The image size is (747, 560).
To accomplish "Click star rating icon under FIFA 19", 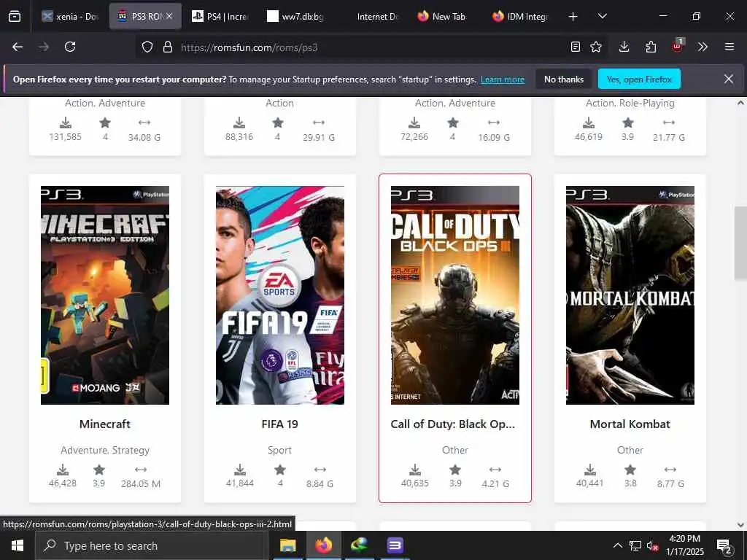I will [280, 470].
